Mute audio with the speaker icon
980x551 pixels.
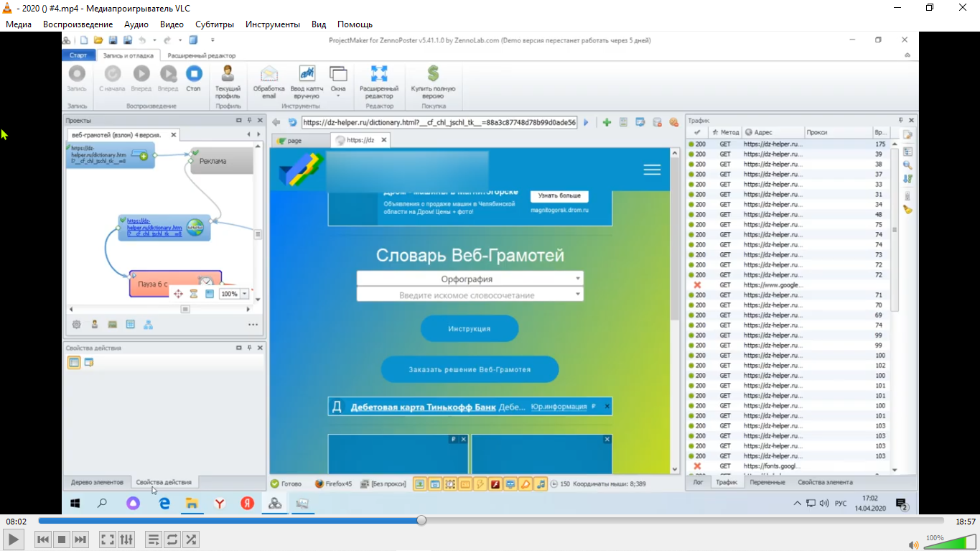tap(913, 545)
